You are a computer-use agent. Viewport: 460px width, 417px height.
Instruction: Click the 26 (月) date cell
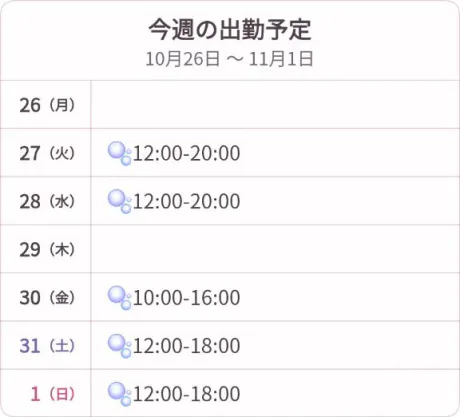pyautogui.click(x=46, y=105)
